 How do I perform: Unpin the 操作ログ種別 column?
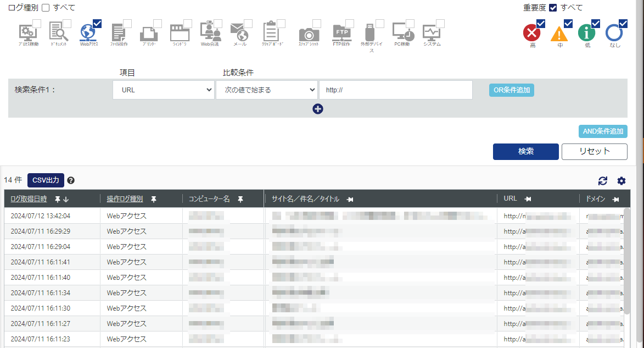point(154,199)
